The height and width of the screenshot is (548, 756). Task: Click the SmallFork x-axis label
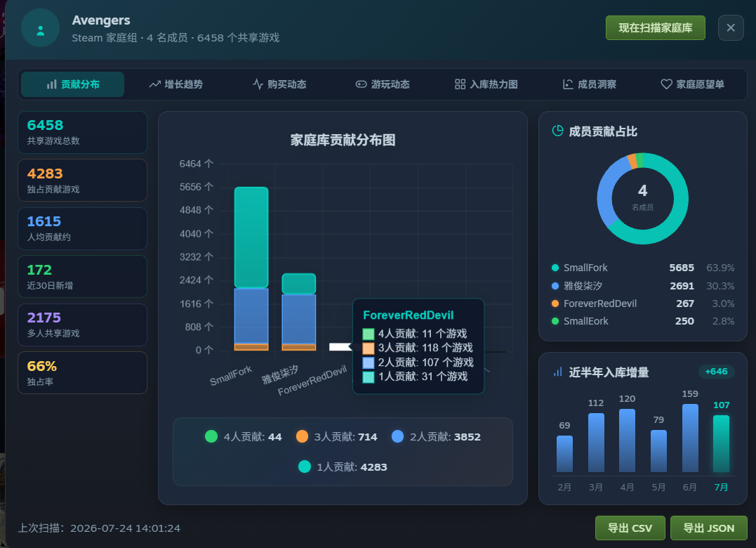[231, 376]
